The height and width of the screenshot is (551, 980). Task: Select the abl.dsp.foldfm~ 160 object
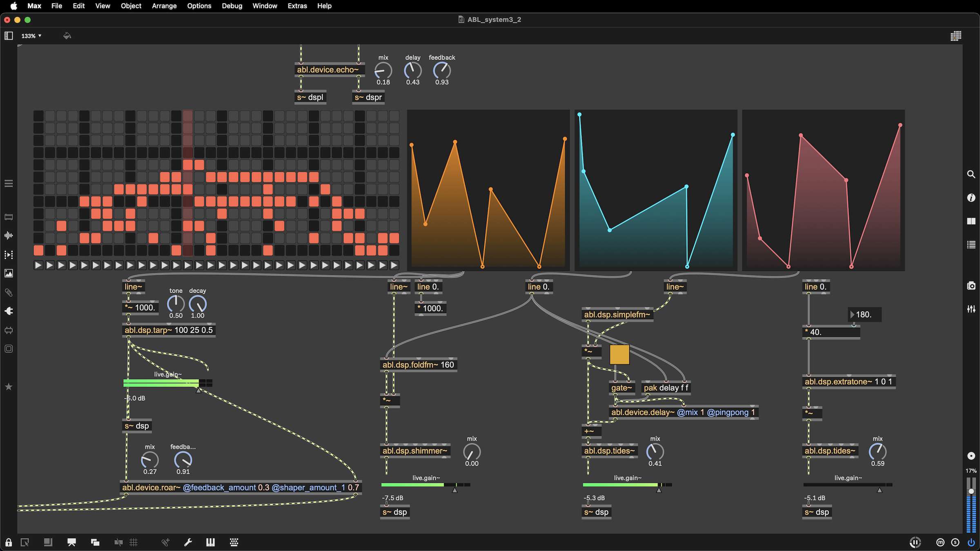click(x=419, y=365)
